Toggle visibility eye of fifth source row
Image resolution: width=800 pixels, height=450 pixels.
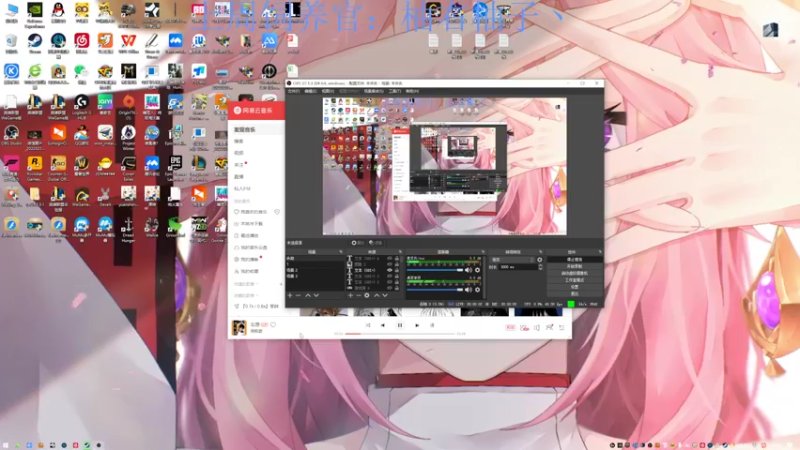coord(390,282)
